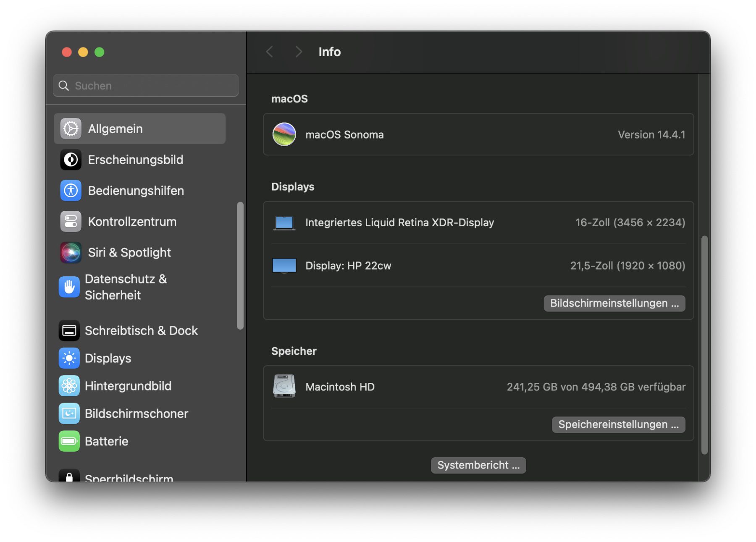Click the Hintergrundbild flower icon
The height and width of the screenshot is (542, 756).
click(x=69, y=386)
